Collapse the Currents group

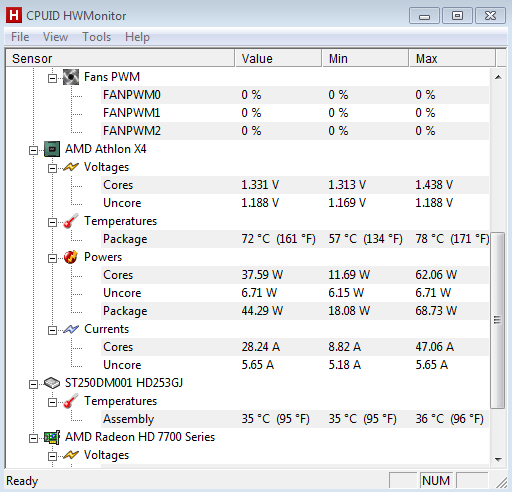pyautogui.click(x=52, y=331)
